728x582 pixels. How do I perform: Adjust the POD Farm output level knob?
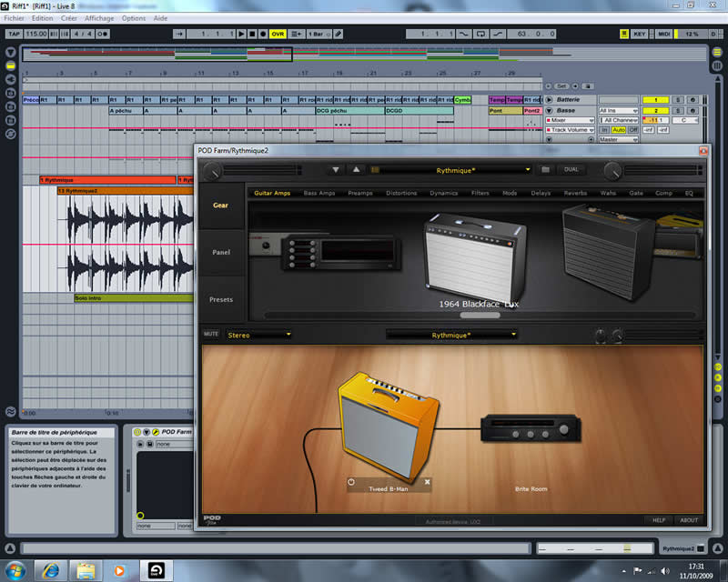(x=612, y=171)
